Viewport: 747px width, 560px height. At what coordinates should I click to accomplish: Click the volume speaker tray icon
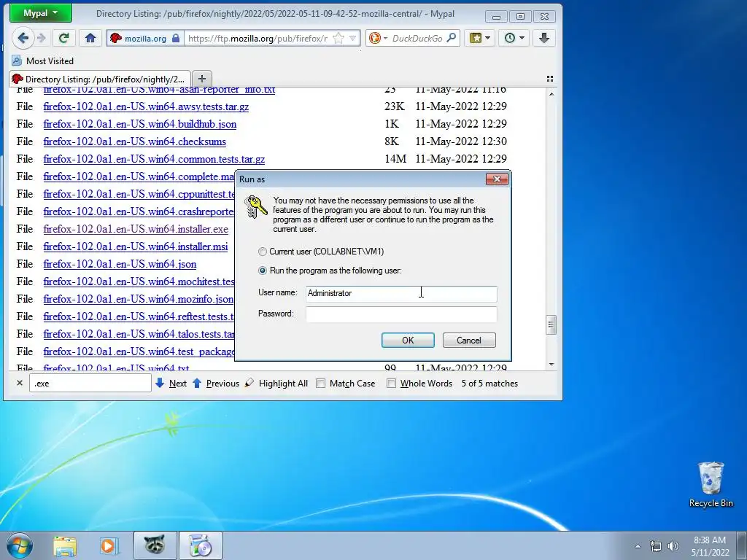point(673,545)
